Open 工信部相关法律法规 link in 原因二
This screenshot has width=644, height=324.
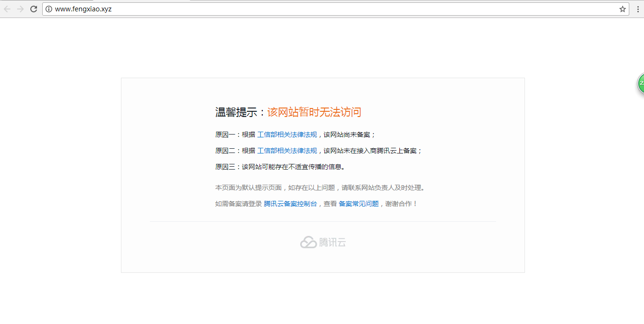[287, 151]
